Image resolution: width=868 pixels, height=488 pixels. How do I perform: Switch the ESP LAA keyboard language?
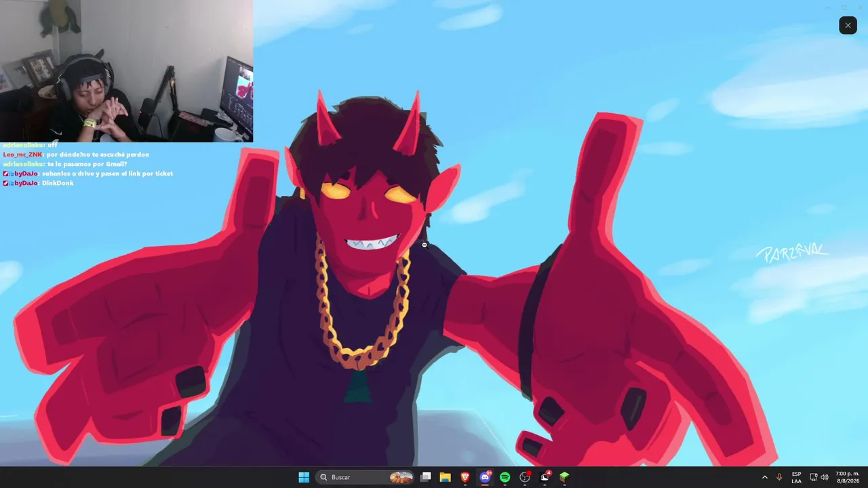[797, 477]
